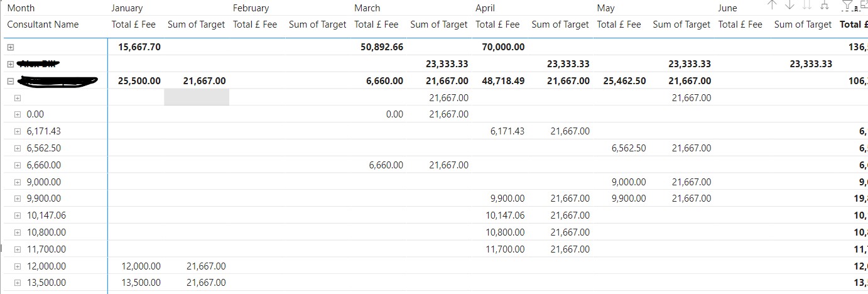Select the May fee cell reading 6,562.50
Screen dimensions: 868x294
tap(629, 148)
